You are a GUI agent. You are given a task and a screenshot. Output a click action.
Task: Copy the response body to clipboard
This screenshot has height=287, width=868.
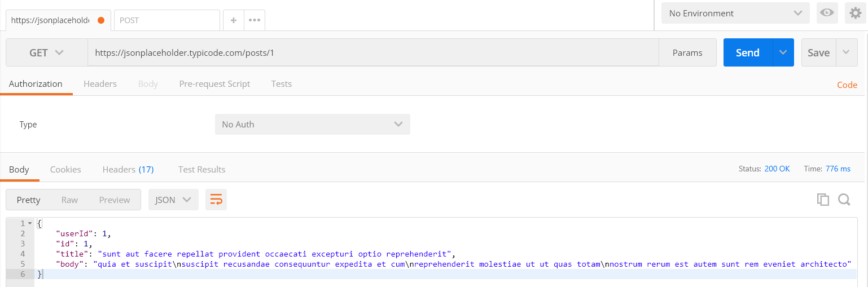click(x=823, y=200)
